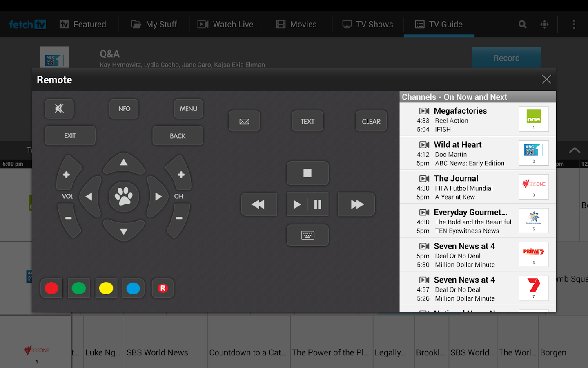This screenshot has height=368, width=588.
Task: Collapse the guide with the up chevron
Action: (x=575, y=150)
